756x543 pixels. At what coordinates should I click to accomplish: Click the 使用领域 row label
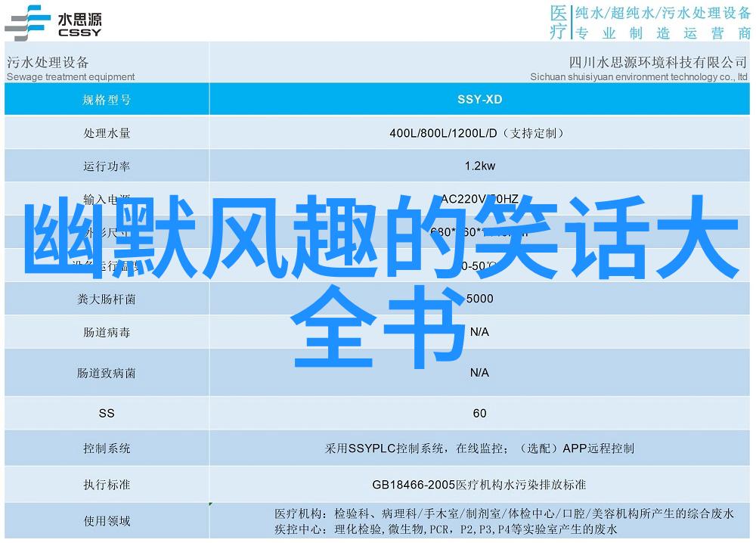point(107,521)
